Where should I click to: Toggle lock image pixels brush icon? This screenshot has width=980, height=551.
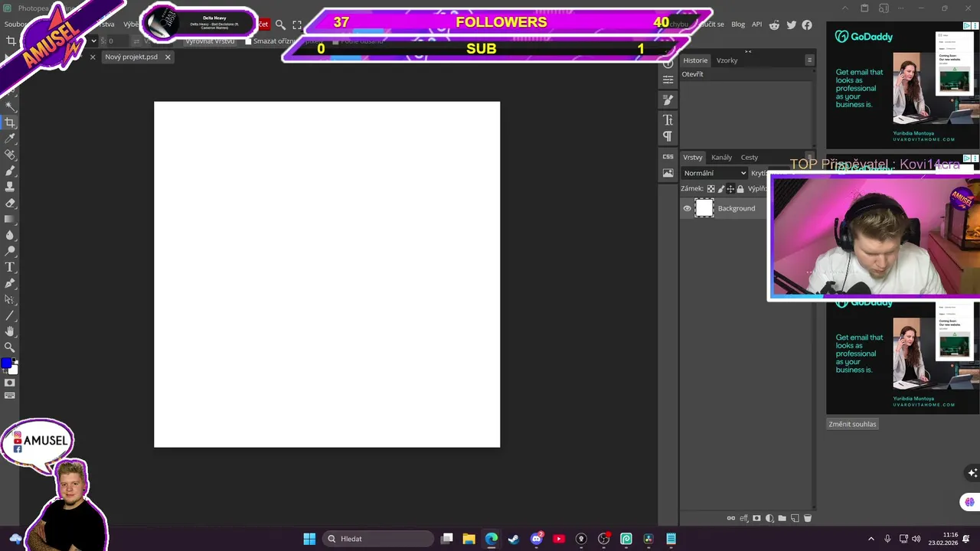coord(720,189)
